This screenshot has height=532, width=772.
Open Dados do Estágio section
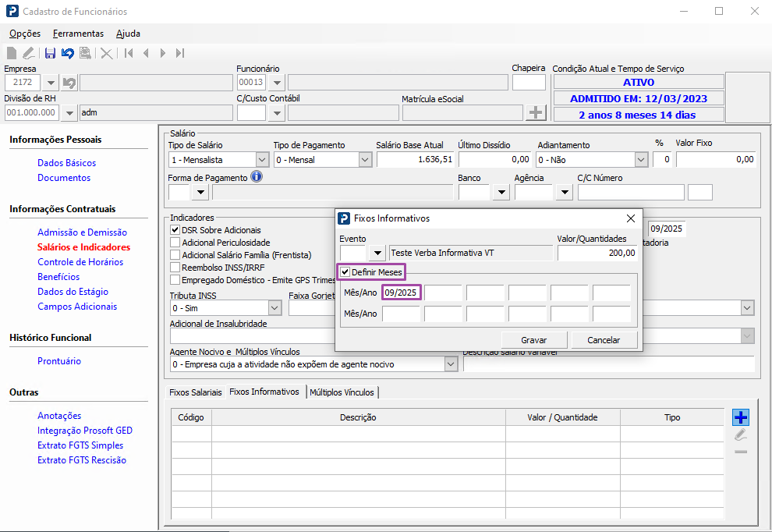73,291
